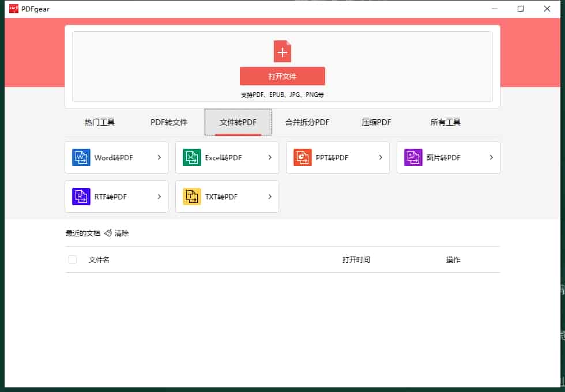Click the Word转PDF icon
Screen dimensions: 565x392
coord(81,157)
